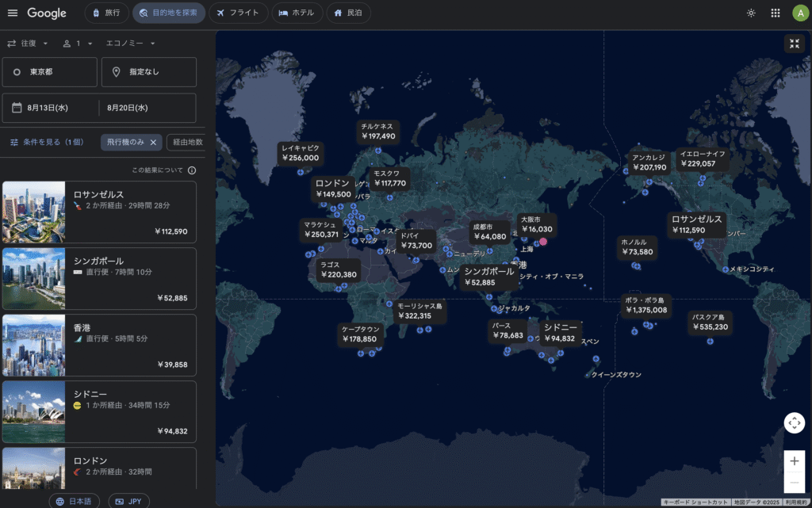Open the Google apps grid icon
Image resolution: width=812 pixels, height=508 pixels.
[776, 13]
